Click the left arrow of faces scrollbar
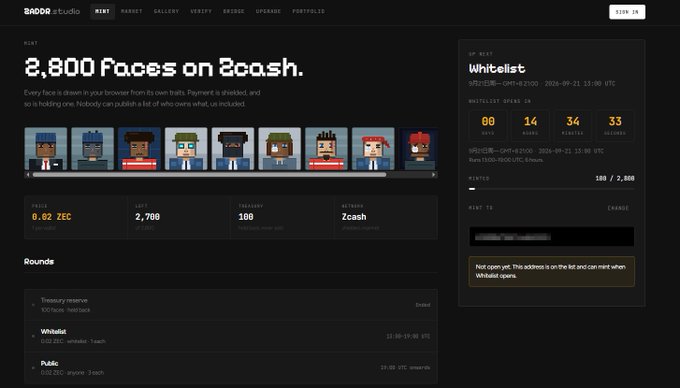680x388 pixels. [28, 175]
